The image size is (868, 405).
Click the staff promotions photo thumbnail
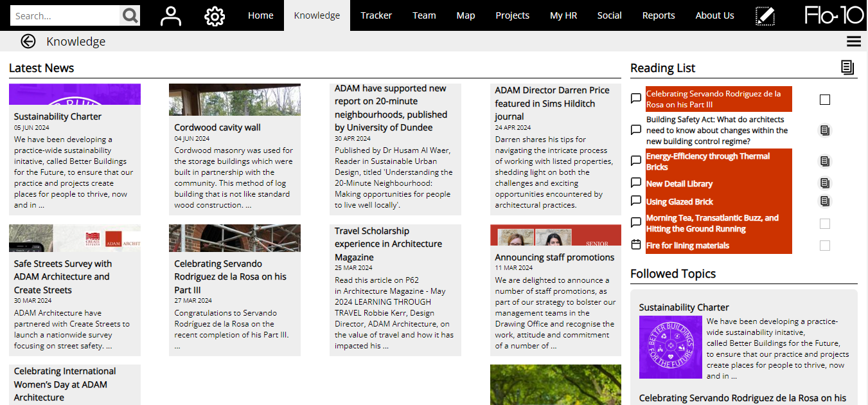coord(556,235)
